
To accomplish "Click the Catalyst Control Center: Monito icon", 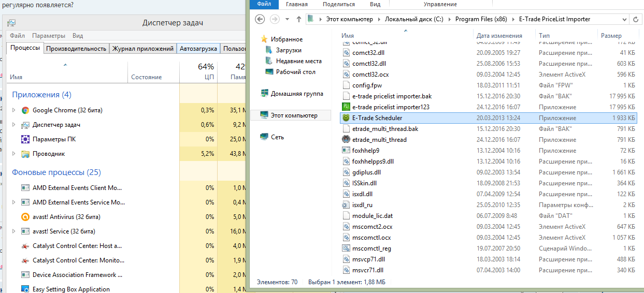I will 25,260.
